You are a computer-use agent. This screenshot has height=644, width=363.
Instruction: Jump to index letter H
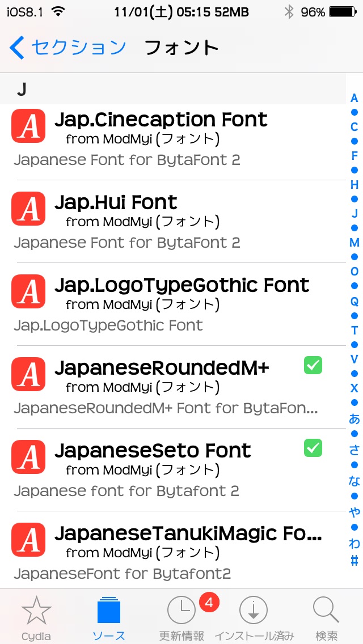[x=354, y=185]
